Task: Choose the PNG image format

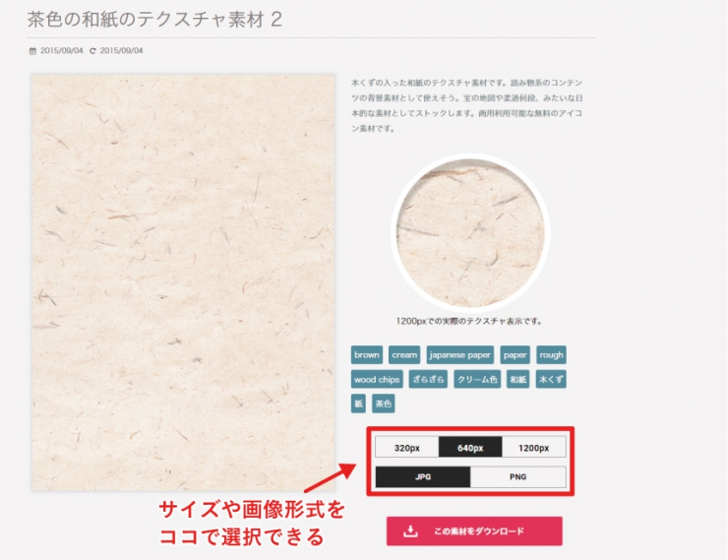Action: (x=518, y=477)
